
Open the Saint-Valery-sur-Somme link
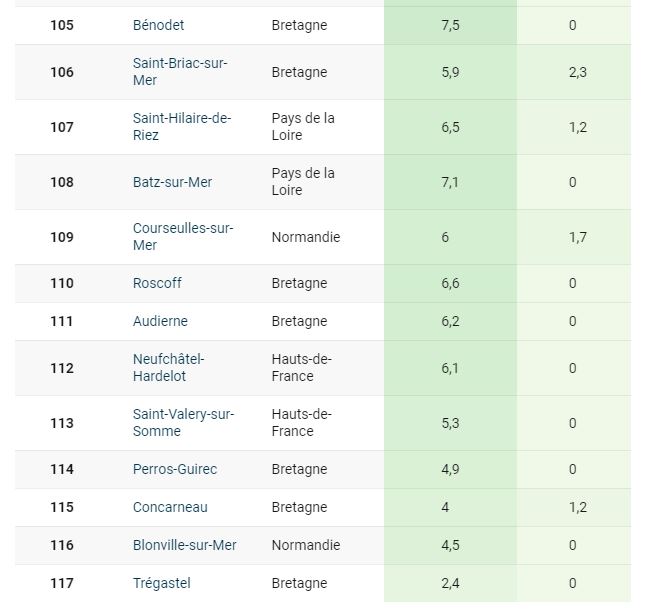click(x=183, y=423)
